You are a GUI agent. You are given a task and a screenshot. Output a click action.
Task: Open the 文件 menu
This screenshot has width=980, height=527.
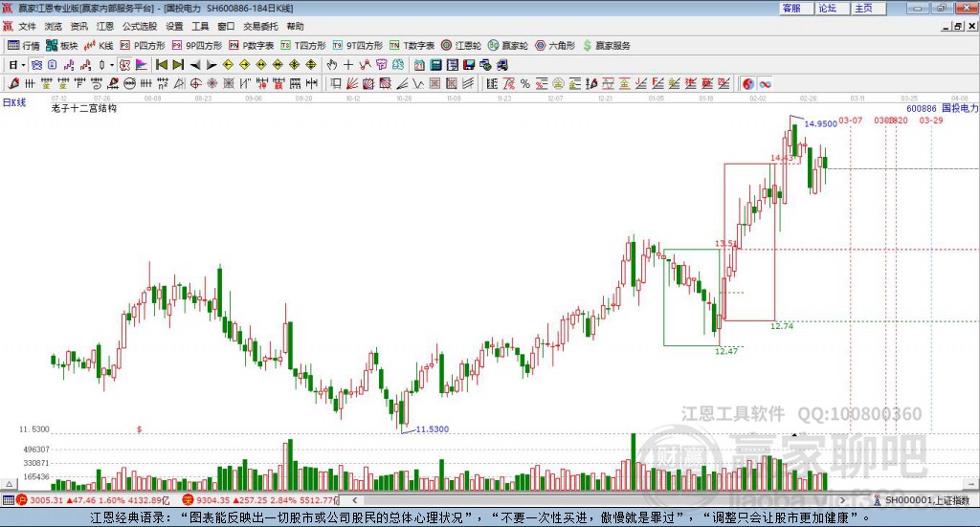[x=27, y=26]
